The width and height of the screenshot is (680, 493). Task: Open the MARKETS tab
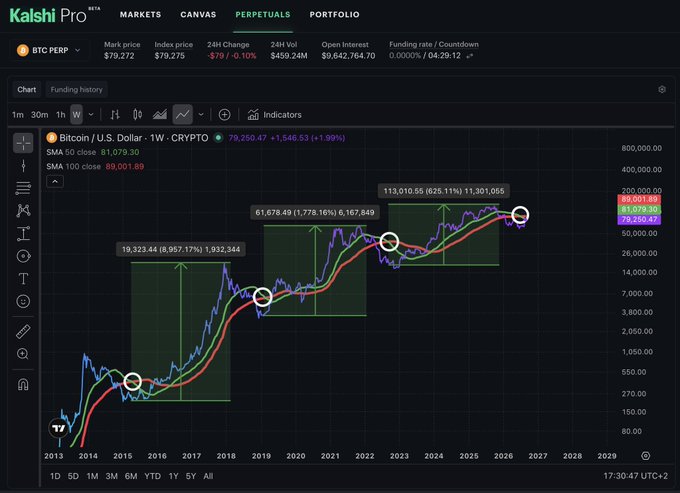click(141, 14)
